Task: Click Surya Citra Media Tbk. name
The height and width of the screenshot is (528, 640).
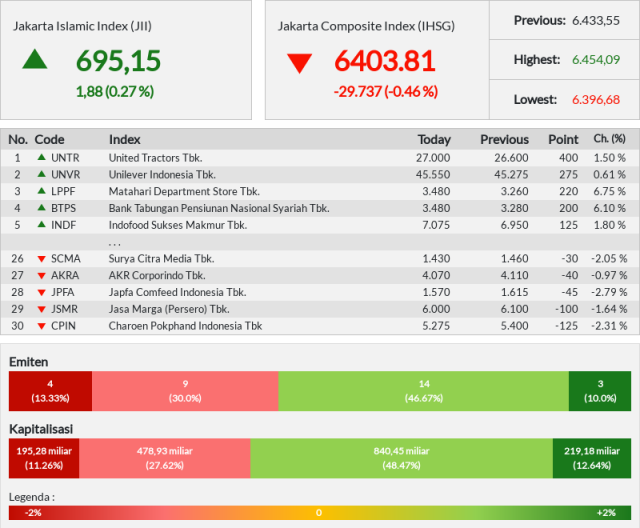Action: click(162, 258)
